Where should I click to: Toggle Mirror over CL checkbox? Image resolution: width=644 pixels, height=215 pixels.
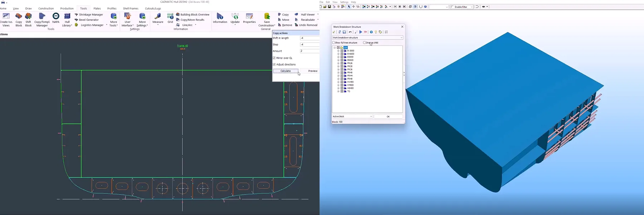pos(274,58)
